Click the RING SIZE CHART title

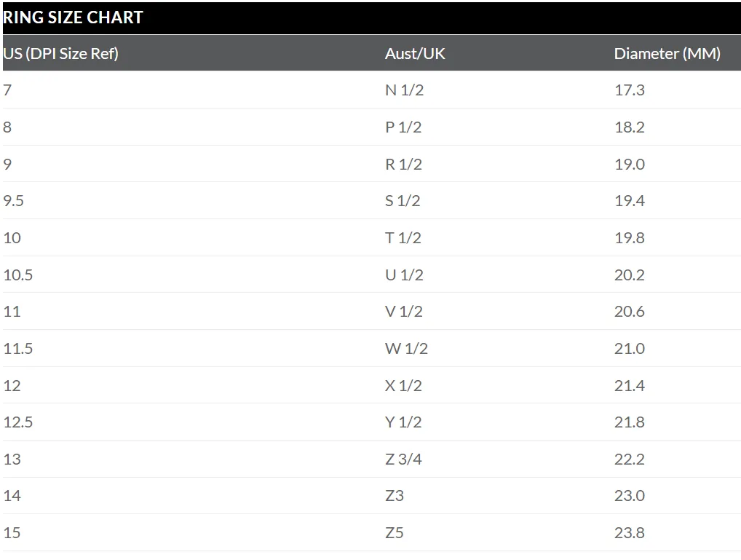[x=73, y=17]
